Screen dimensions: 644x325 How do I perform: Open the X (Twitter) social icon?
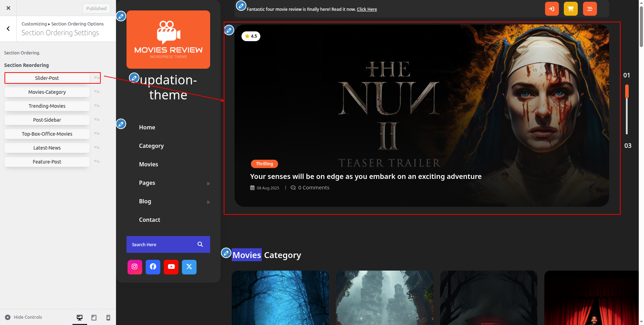[189, 267]
